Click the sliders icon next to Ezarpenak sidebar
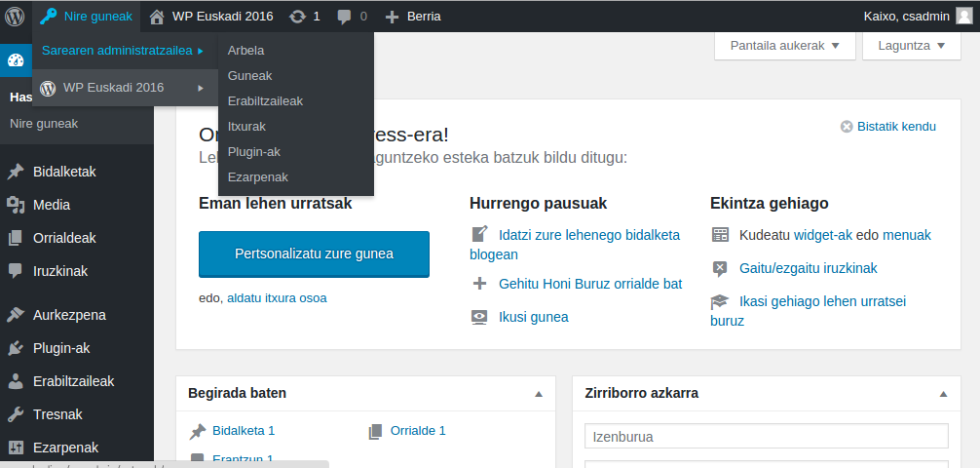 coord(15,448)
